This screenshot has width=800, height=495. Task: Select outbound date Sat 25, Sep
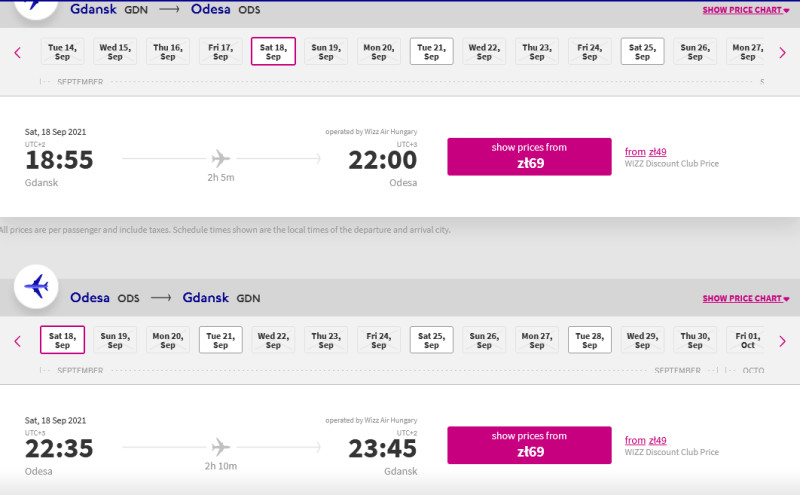(x=642, y=52)
